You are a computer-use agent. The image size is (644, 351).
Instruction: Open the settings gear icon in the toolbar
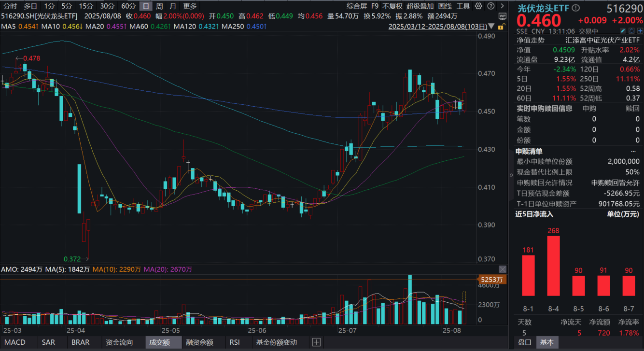[x=478, y=6]
